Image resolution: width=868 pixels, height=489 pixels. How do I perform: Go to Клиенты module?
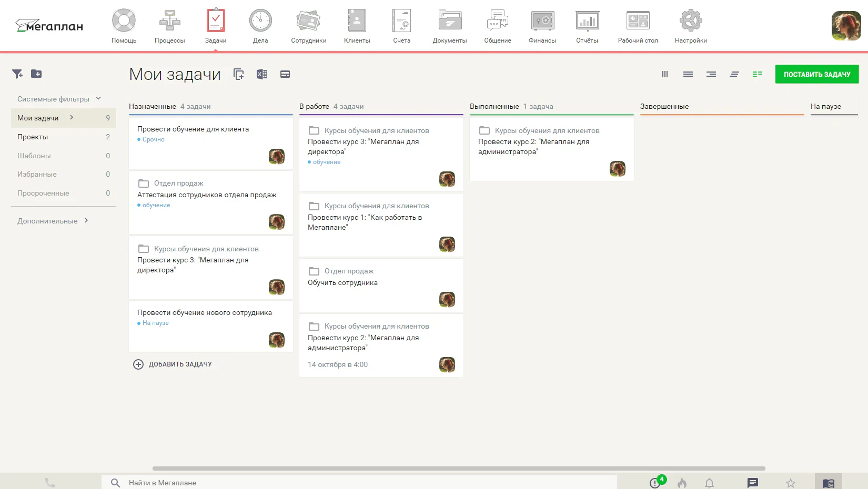point(357,26)
